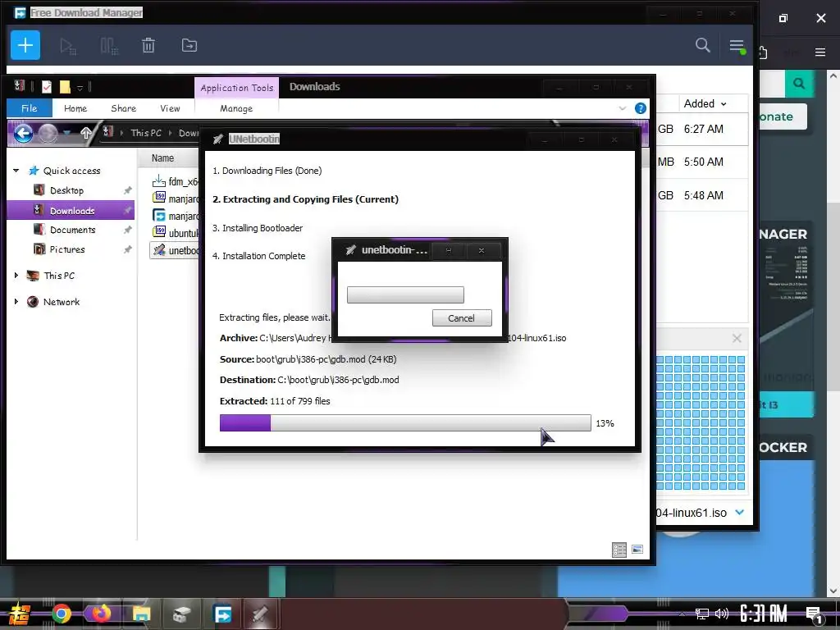Click the new folder quick access toolbar icon
This screenshot has height=630, width=840.
pyautogui.click(x=65, y=87)
